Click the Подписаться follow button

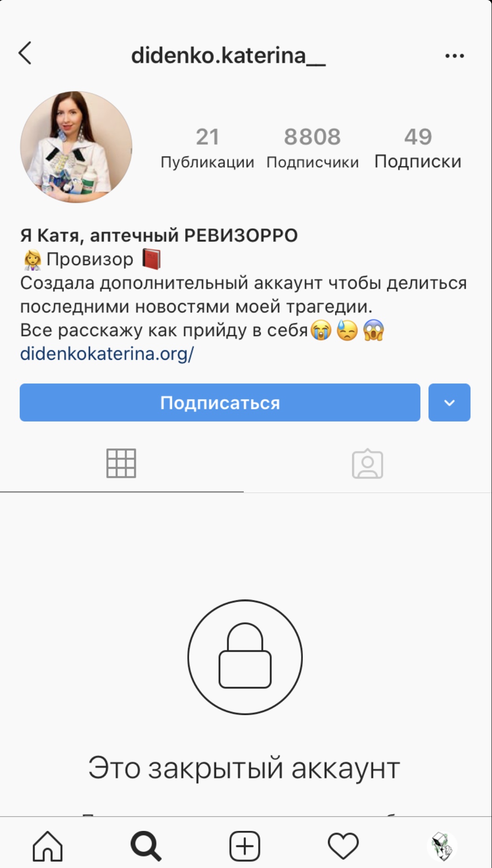(x=220, y=402)
